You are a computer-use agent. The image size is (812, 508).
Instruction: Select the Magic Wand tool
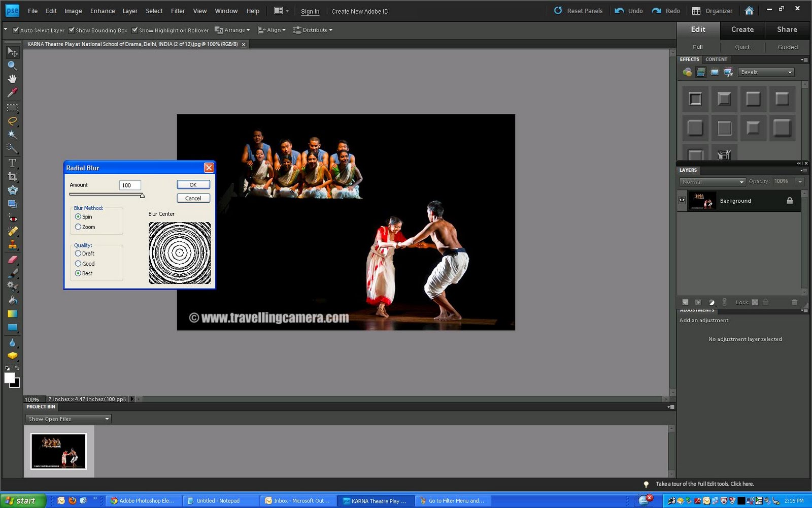click(12, 135)
